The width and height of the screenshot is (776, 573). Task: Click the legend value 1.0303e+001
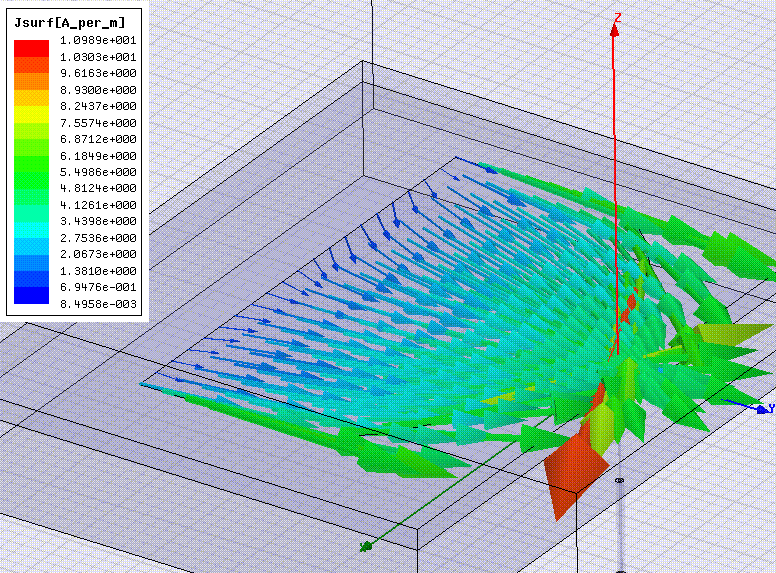click(98, 57)
